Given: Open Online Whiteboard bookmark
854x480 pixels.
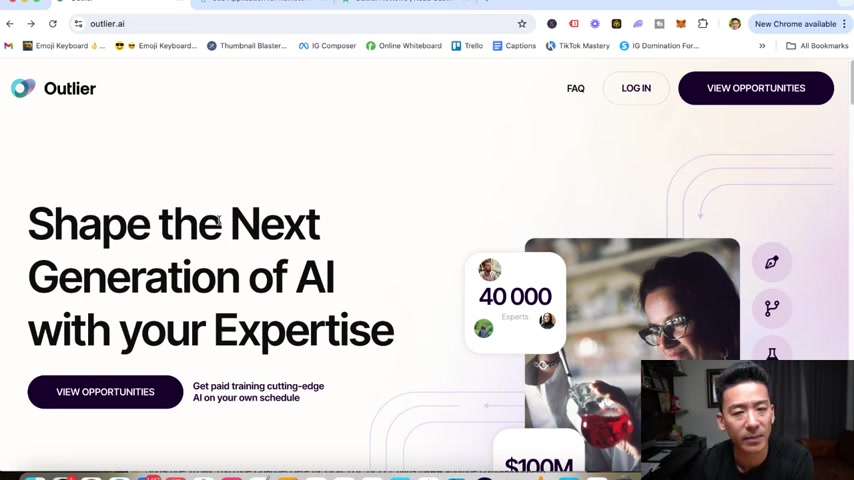Looking at the screenshot, I should pos(404,46).
